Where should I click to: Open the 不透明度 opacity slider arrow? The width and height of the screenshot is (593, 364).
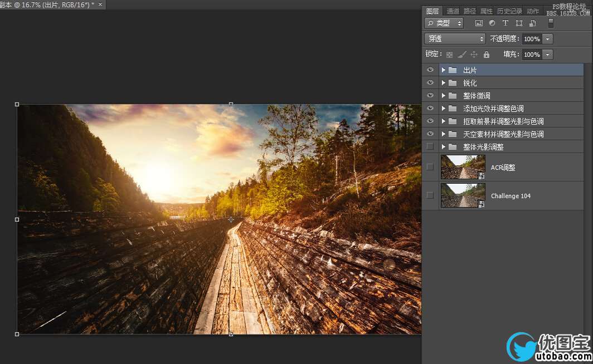point(548,39)
